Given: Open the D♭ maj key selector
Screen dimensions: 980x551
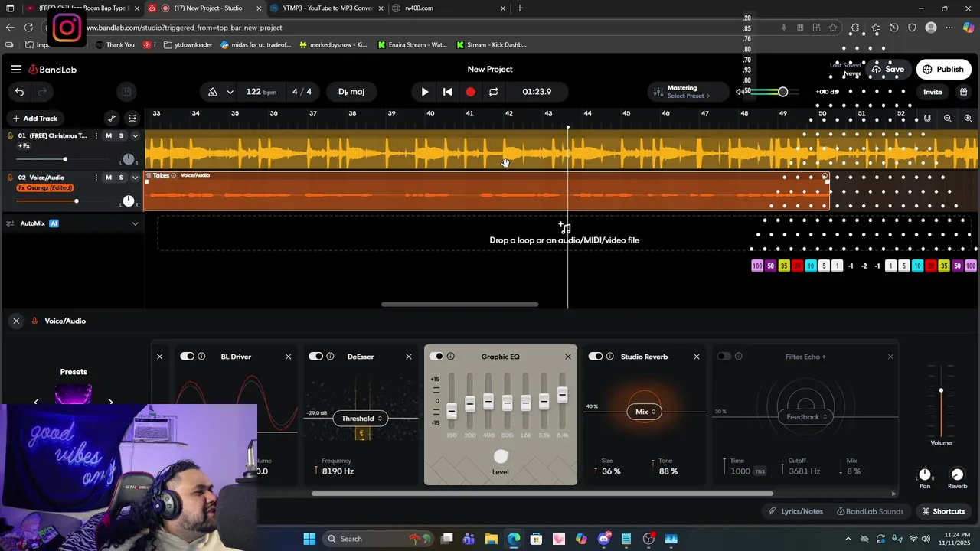Looking at the screenshot, I should [x=351, y=92].
